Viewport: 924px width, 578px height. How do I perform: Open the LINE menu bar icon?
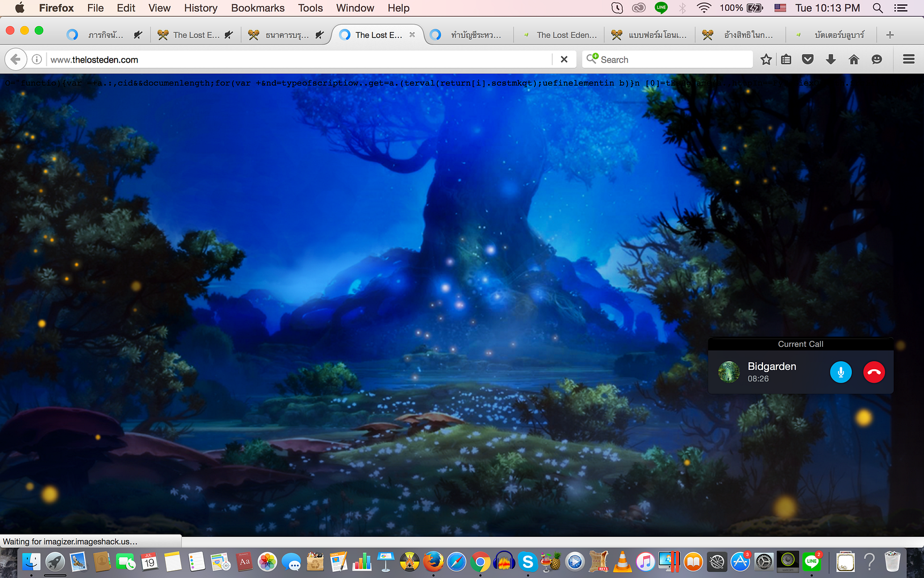coord(661,7)
